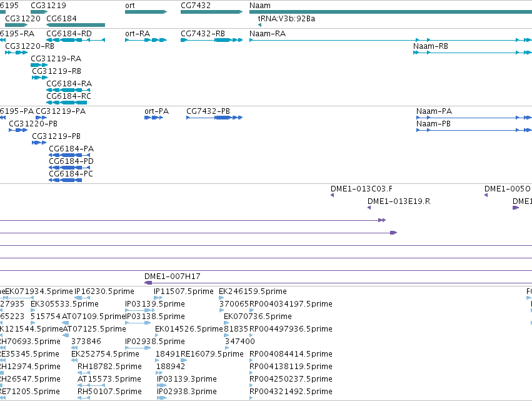This screenshot has width=532, height=401.
Task: Click the RP004034197.5prime EST label
Action: [291, 304]
